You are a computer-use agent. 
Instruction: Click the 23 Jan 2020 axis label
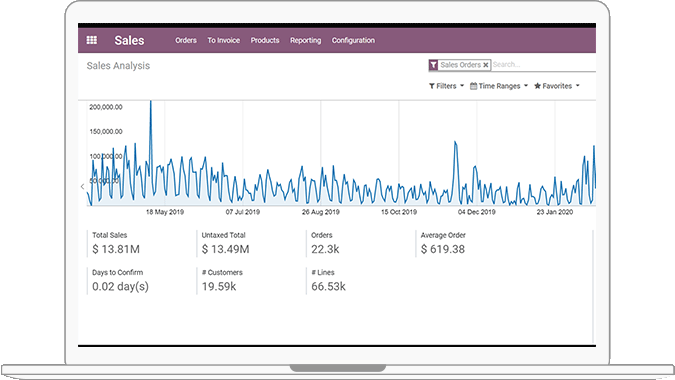click(x=555, y=212)
